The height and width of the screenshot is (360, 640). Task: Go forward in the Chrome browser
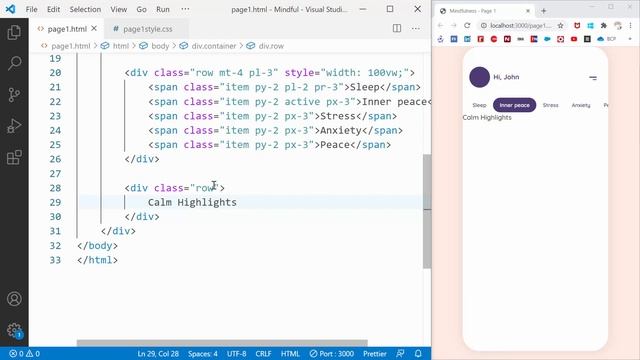[x=453, y=25]
